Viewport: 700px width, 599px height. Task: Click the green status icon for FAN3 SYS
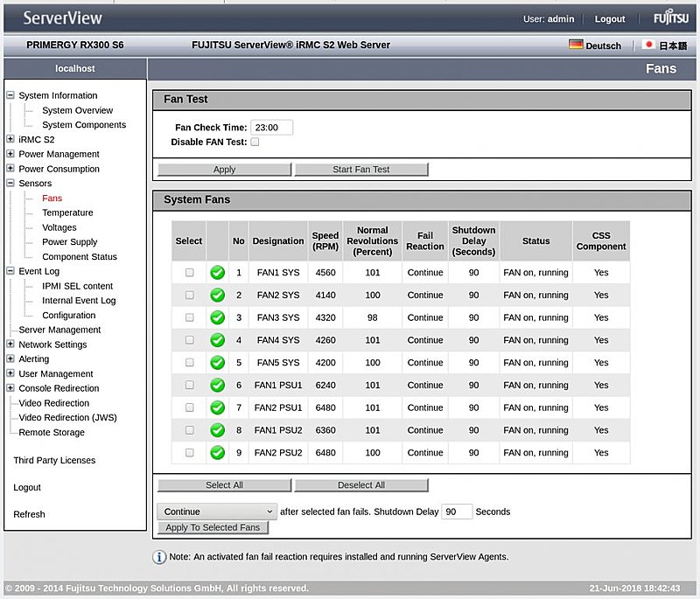(x=217, y=317)
